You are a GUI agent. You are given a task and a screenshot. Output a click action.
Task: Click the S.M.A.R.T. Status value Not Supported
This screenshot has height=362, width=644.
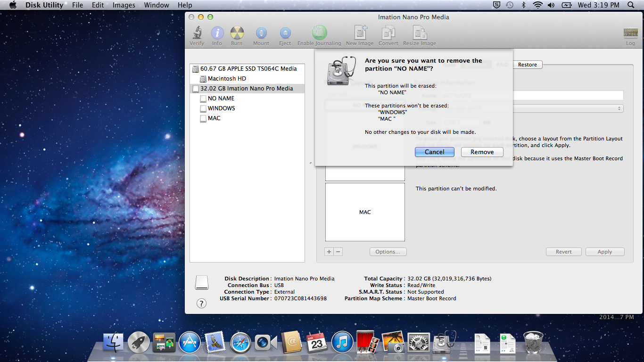[x=426, y=292]
